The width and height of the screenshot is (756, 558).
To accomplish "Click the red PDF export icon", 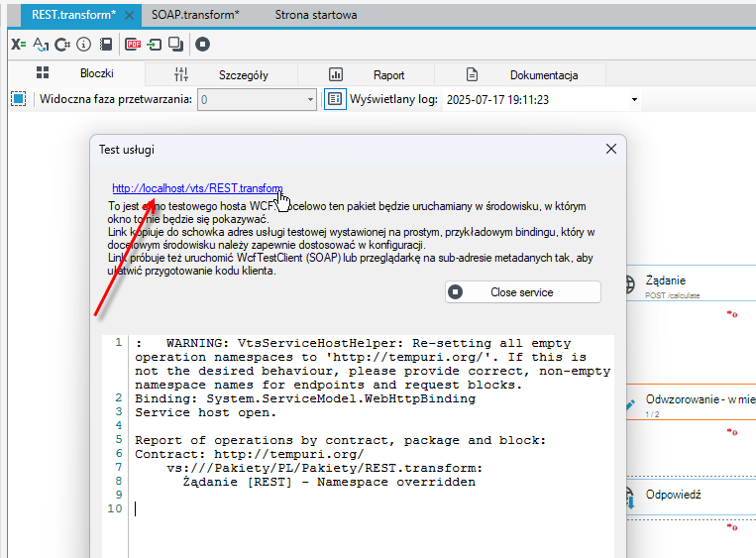I will click(x=133, y=45).
